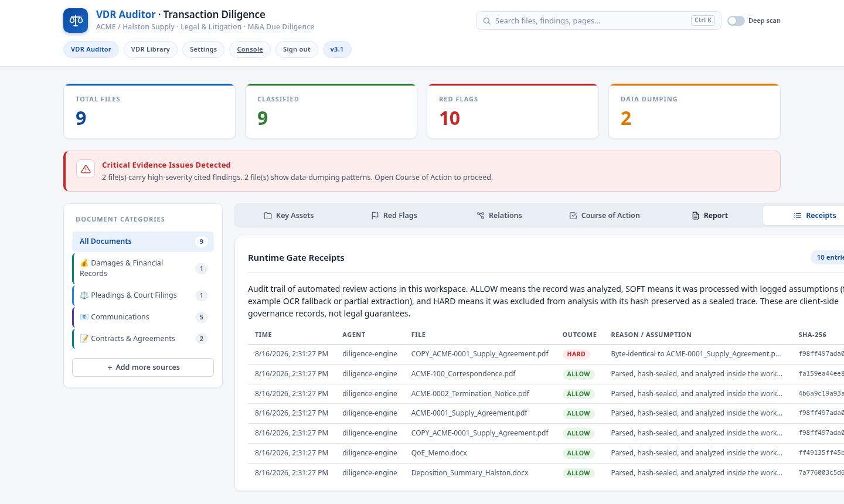Click Deposition_Summary_Halston.docx file name

(469, 473)
